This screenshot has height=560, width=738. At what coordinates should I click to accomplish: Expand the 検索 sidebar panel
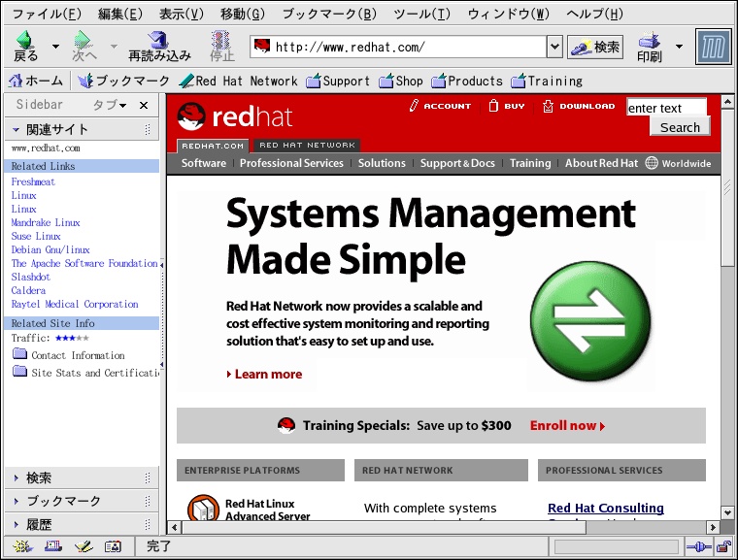pos(39,478)
